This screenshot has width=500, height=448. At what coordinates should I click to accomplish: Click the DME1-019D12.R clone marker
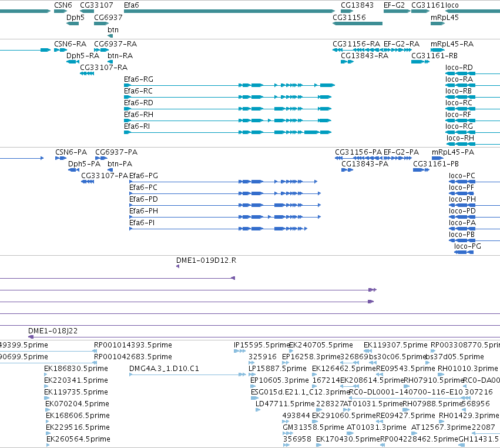(x=177, y=266)
